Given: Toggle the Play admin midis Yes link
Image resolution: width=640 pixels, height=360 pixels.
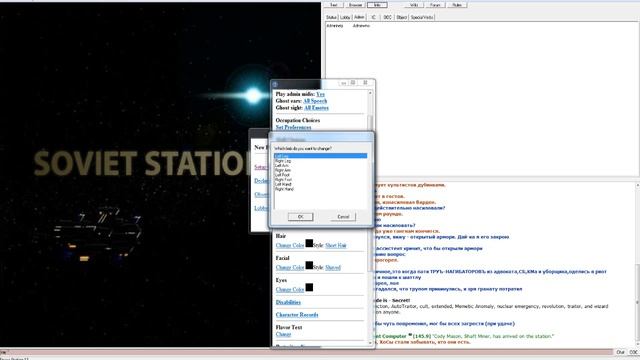Looking at the screenshot, I should click(x=320, y=94).
